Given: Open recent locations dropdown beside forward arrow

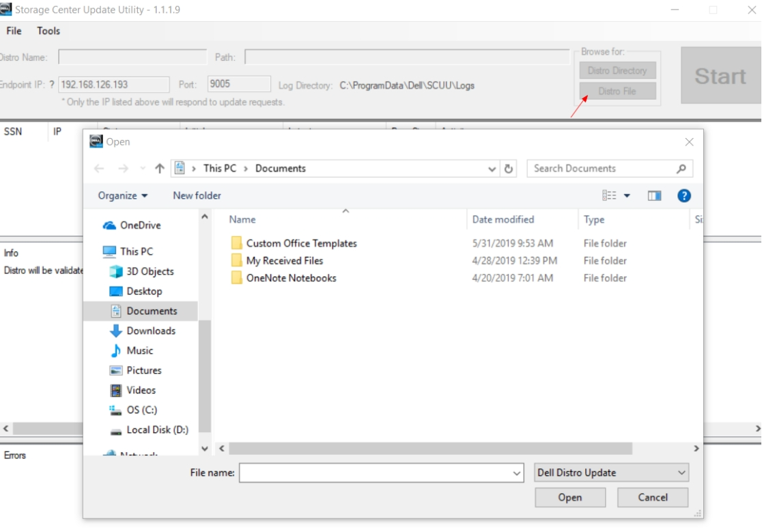Looking at the screenshot, I should coord(143,169).
